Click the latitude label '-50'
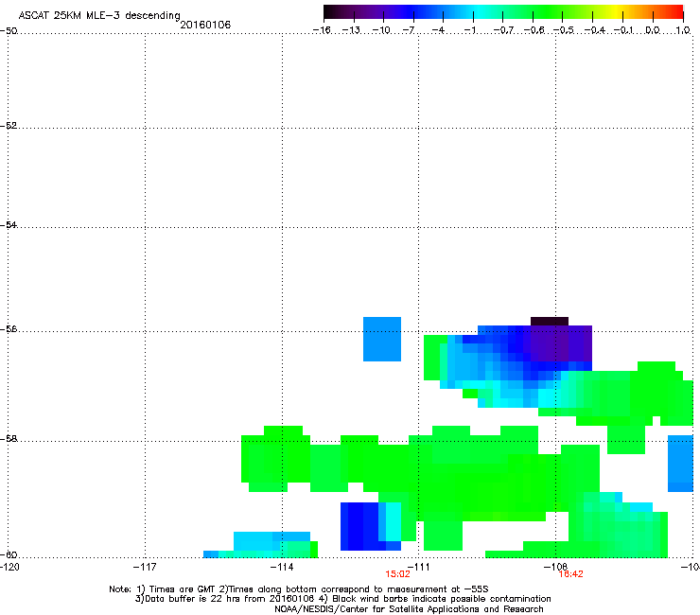 point(9,31)
